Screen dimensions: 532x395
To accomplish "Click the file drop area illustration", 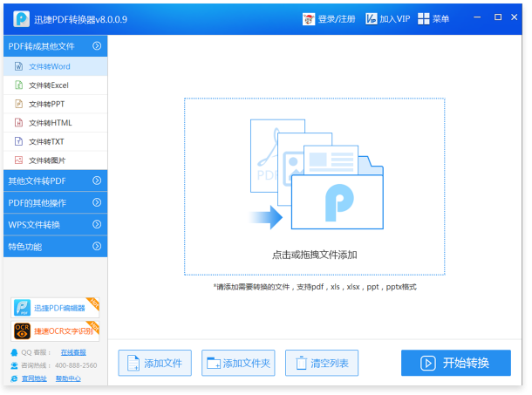I will click(317, 174).
